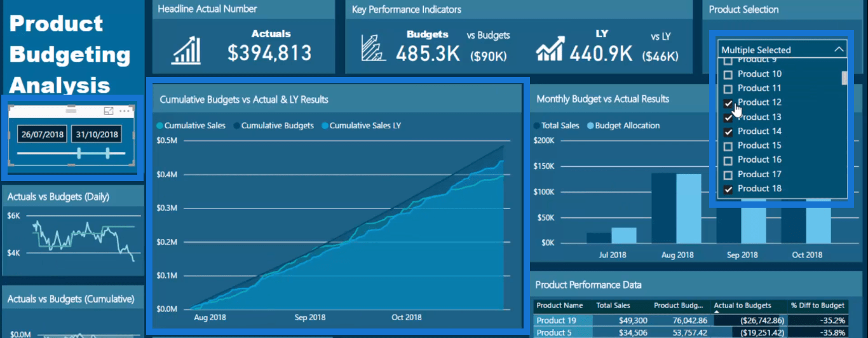
Task: Click the Aug 2018 Total Sales bar
Action: (663, 208)
